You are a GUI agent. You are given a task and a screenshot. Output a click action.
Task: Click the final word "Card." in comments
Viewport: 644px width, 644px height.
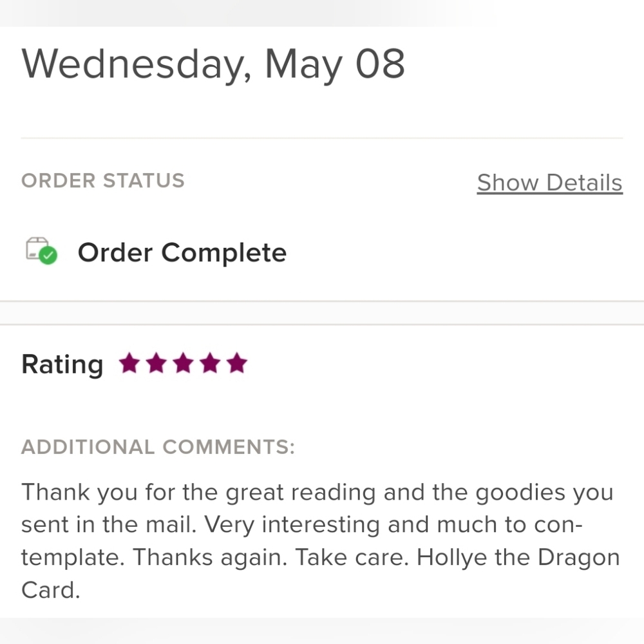point(50,590)
